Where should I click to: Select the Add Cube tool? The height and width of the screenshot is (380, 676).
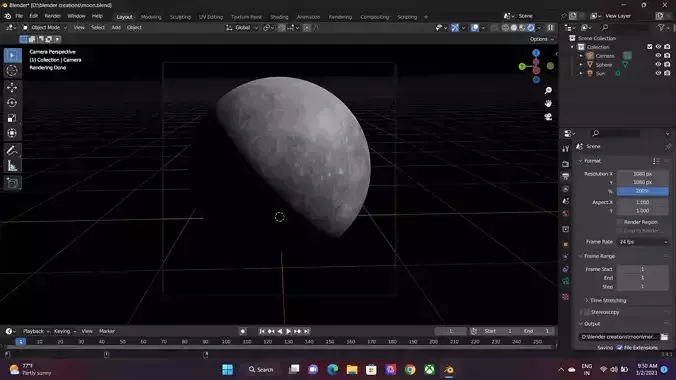pos(12,183)
